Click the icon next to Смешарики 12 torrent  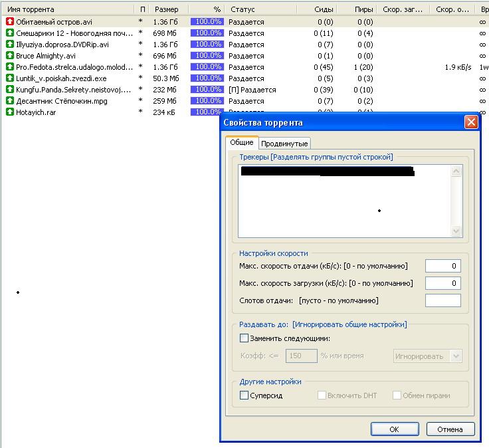[10, 33]
